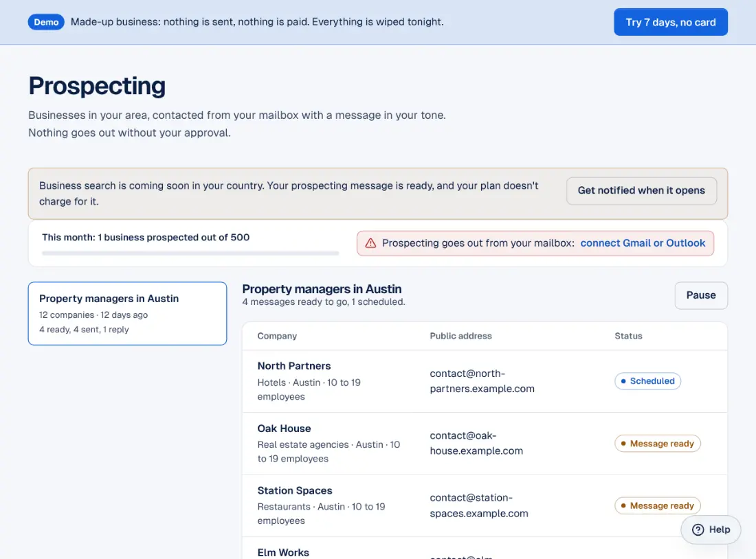
Task: Click contact@oak-house.example.com address
Action: point(476,444)
